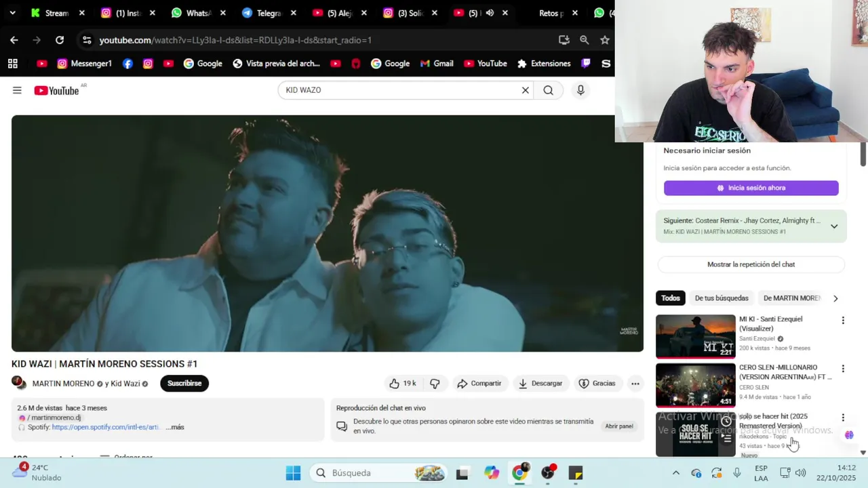Select the De MARTIN MORENO chip
The width and height of the screenshot is (868, 488).
coord(791,298)
